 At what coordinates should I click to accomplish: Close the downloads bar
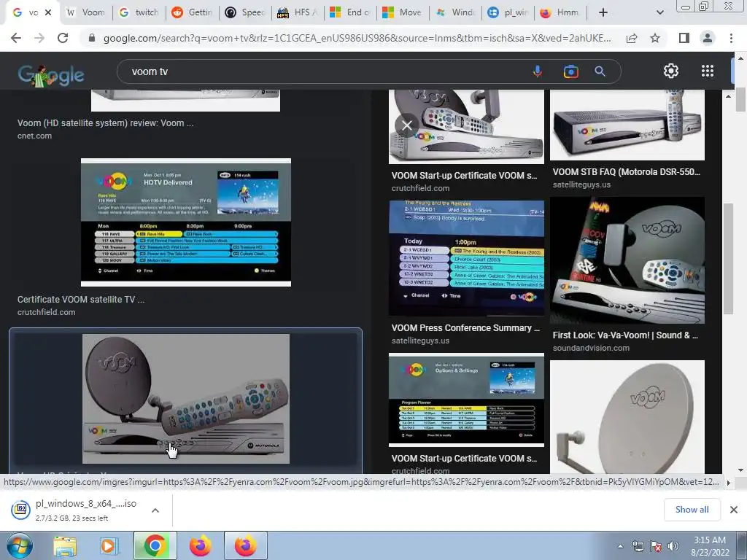[734, 510]
